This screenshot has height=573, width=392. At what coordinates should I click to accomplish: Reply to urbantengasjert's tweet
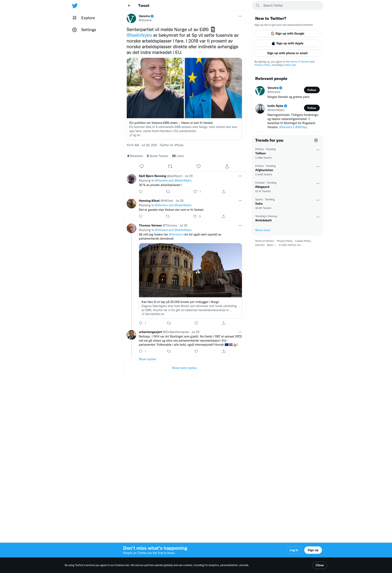[x=141, y=351]
